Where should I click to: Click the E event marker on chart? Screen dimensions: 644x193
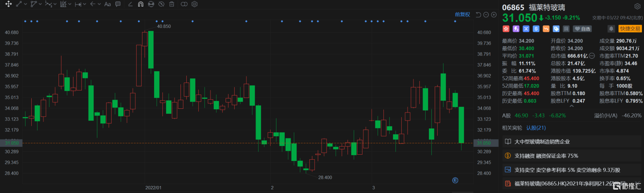455,180
